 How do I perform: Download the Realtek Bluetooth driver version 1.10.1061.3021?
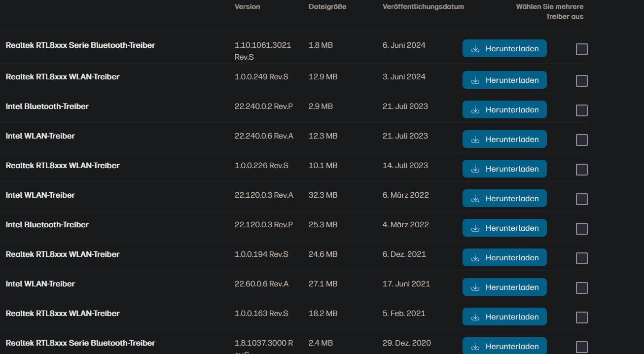(504, 48)
